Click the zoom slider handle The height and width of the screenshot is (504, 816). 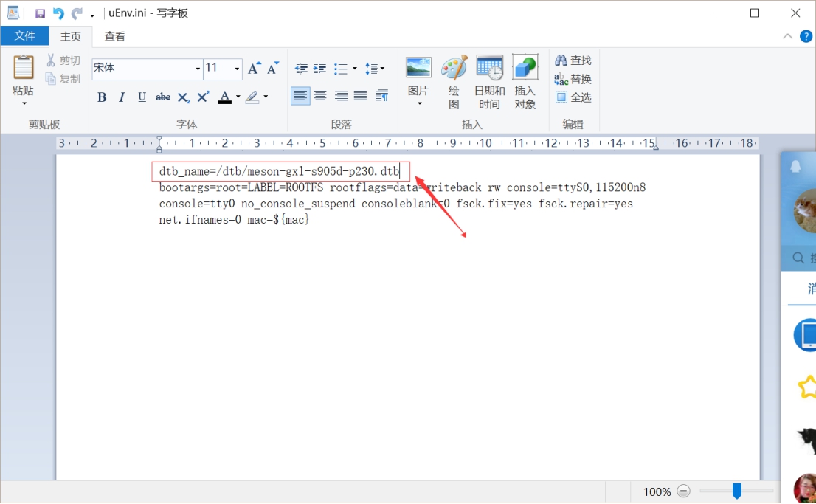(x=737, y=491)
